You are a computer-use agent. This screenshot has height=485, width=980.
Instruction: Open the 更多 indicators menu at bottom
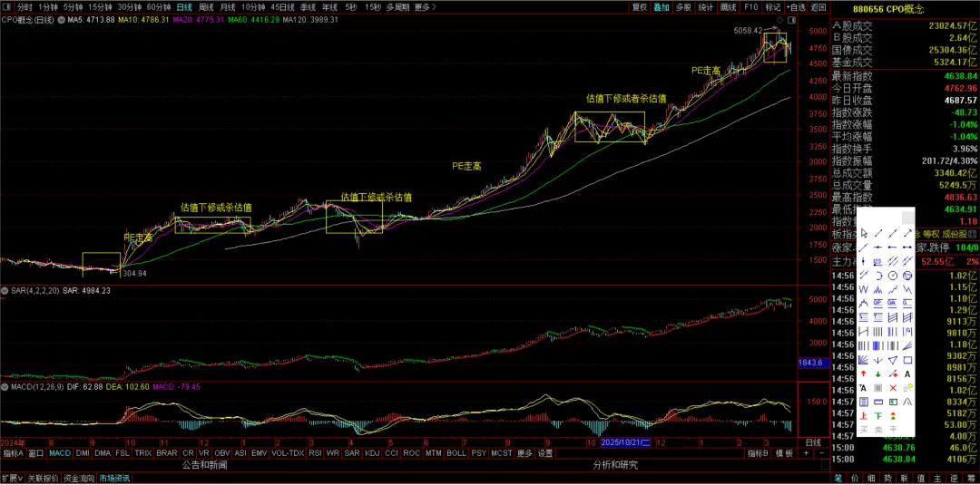point(525,453)
